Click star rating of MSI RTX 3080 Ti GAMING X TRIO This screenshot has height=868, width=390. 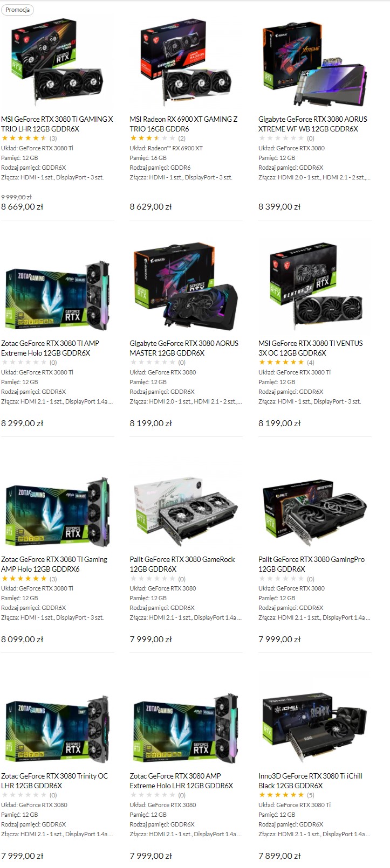[x=24, y=138]
